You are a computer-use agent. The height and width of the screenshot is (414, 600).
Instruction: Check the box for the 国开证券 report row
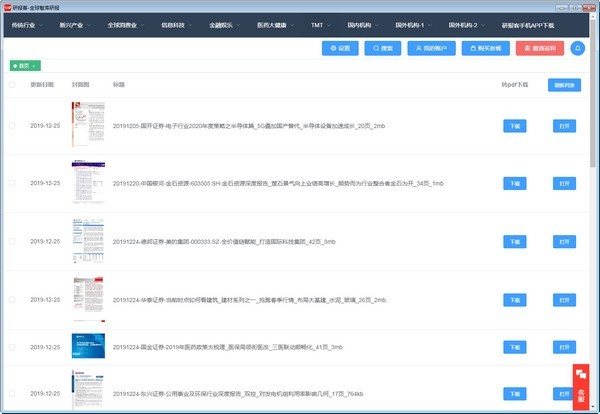(12, 126)
